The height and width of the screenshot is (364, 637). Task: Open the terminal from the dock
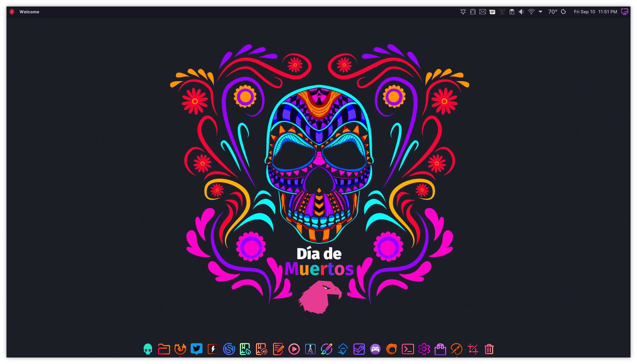pos(408,349)
